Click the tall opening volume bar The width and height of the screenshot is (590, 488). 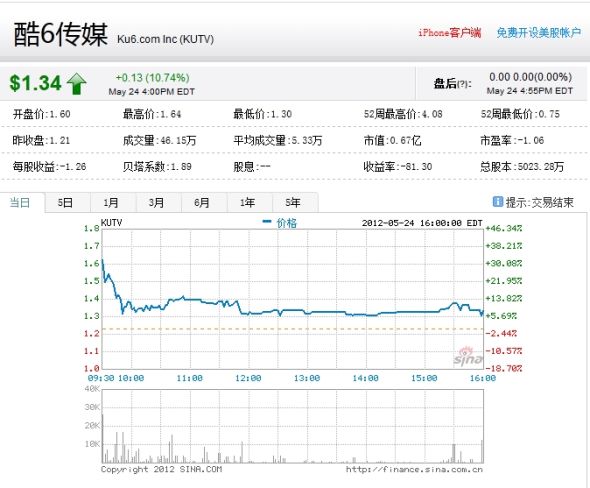click(x=102, y=438)
